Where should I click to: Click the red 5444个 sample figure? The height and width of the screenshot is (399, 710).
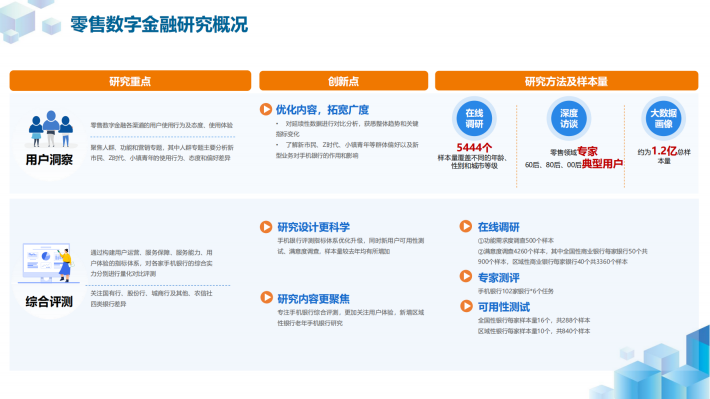click(x=474, y=148)
